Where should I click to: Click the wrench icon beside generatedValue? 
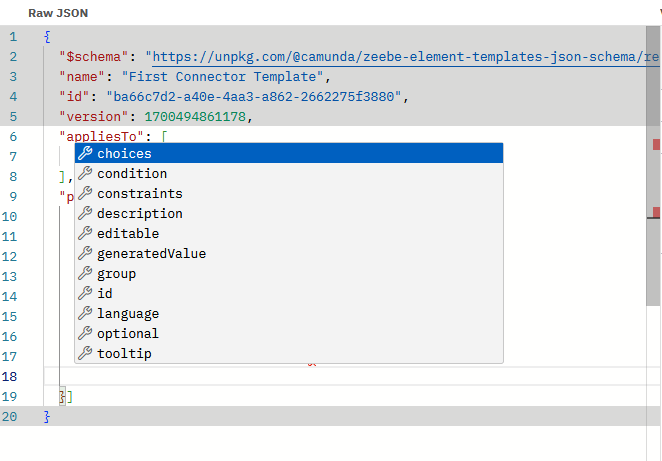pyautogui.click(x=85, y=253)
